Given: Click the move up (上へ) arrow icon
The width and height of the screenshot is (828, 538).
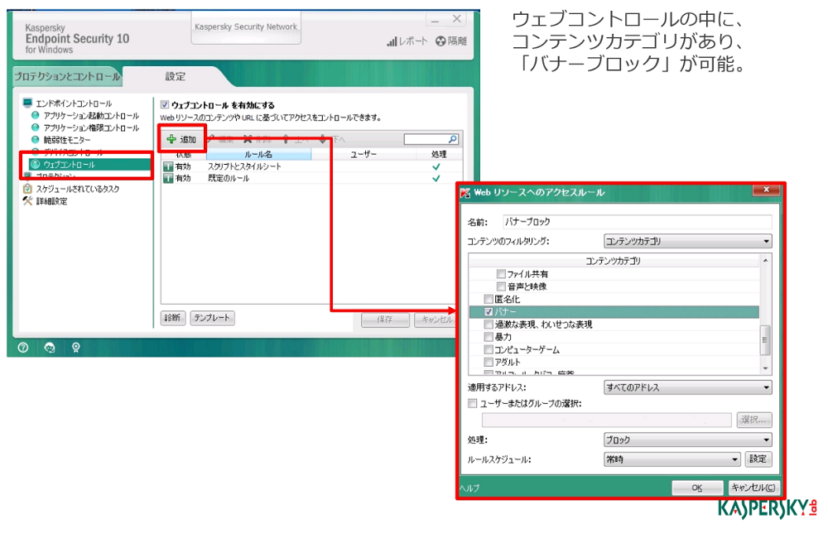Looking at the screenshot, I should click(286, 139).
